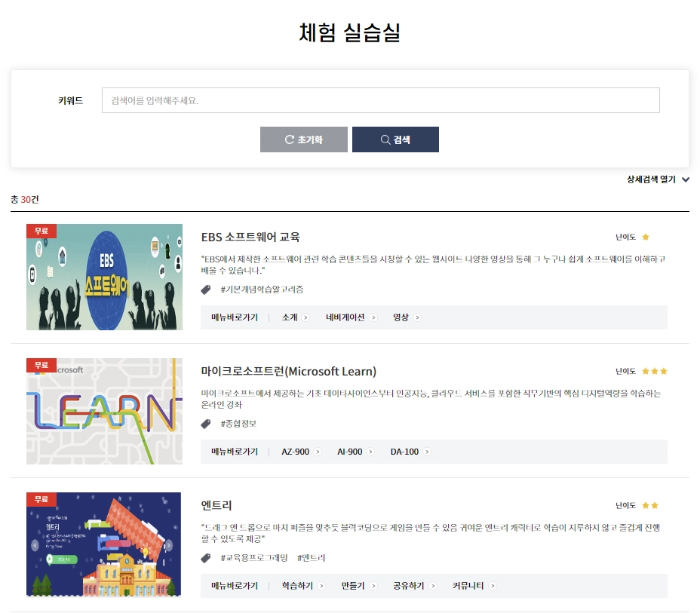This screenshot has height=613, width=700.
Task: Click the arrow icon next to 만들기
Action: pyautogui.click(x=373, y=586)
